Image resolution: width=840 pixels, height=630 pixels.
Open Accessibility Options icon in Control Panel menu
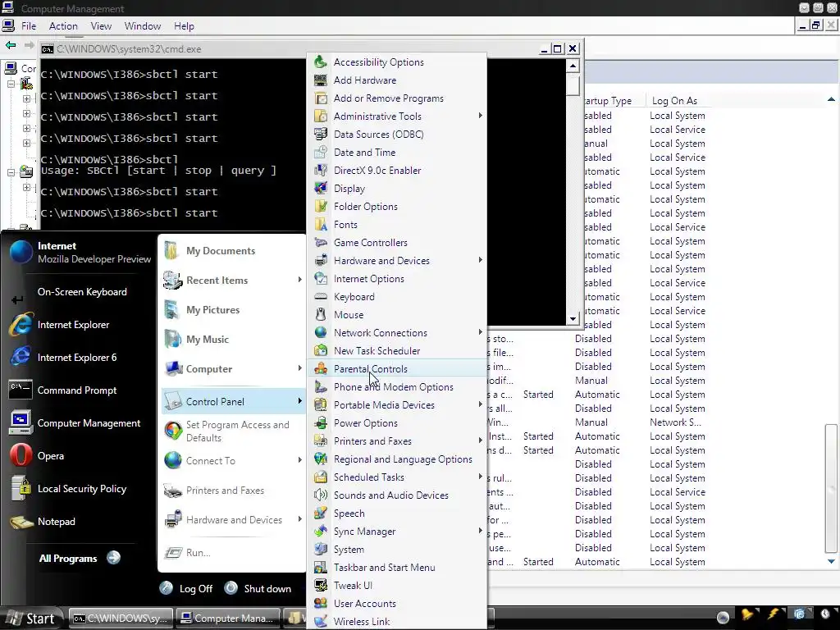pyautogui.click(x=321, y=62)
